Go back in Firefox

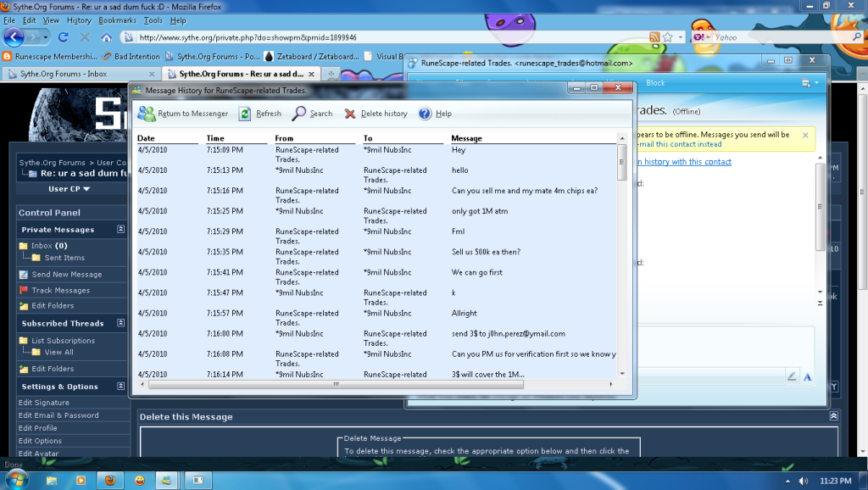(x=14, y=37)
